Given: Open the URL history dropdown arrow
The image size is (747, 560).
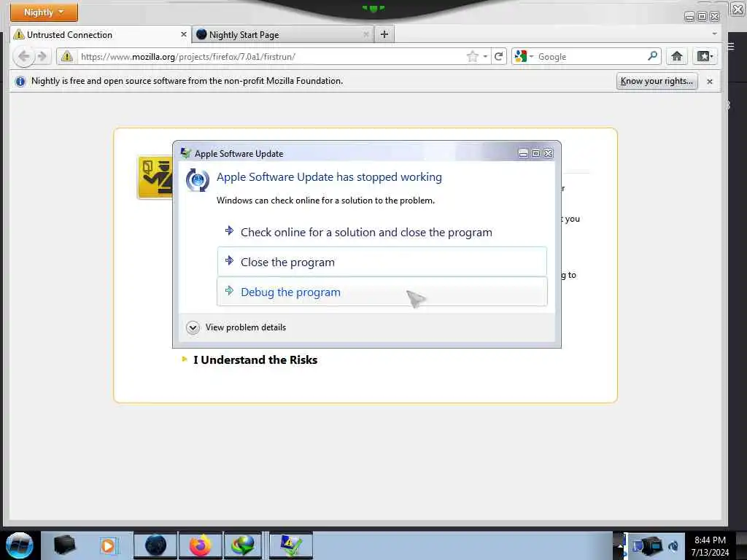Looking at the screenshot, I should [485, 57].
